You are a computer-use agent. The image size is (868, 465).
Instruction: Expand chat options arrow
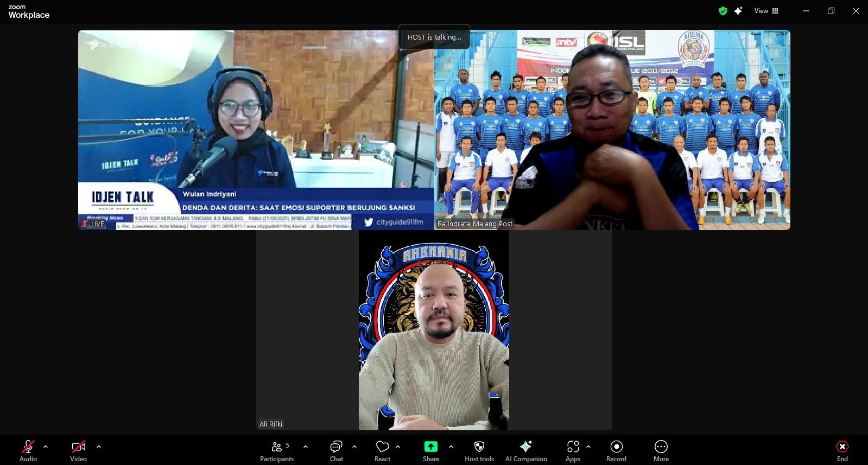354,447
